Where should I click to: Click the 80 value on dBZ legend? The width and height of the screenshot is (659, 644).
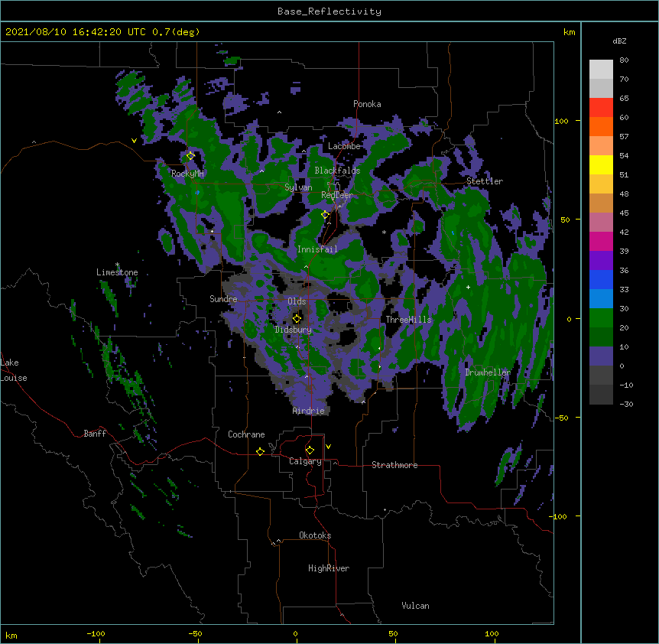pos(624,60)
